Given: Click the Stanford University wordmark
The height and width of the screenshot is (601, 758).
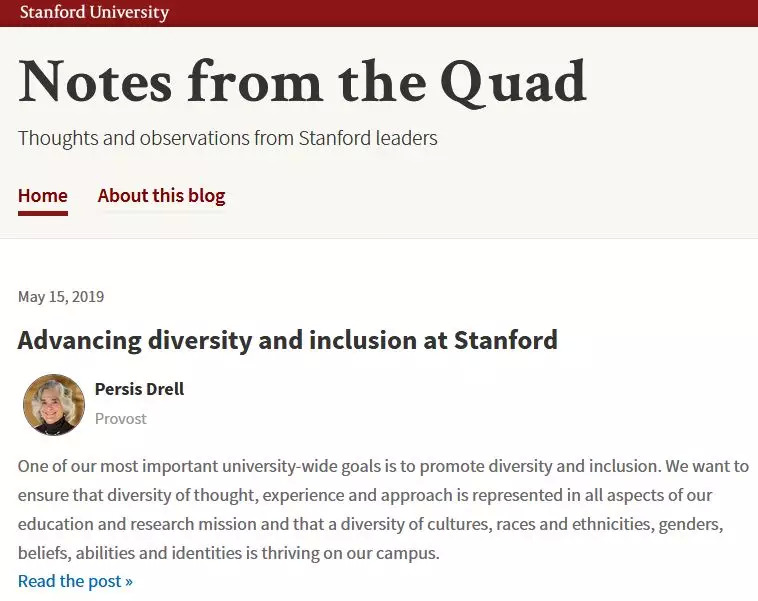Looking at the screenshot, I should pyautogui.click(x=94, y=13).
